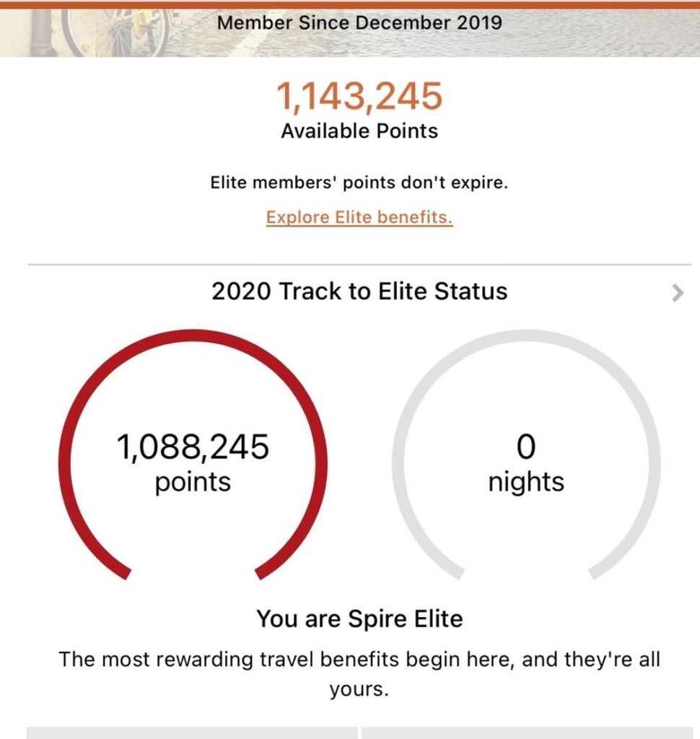
Task: Tap the Member Since December 2019 banner
Action: (359, 22)
